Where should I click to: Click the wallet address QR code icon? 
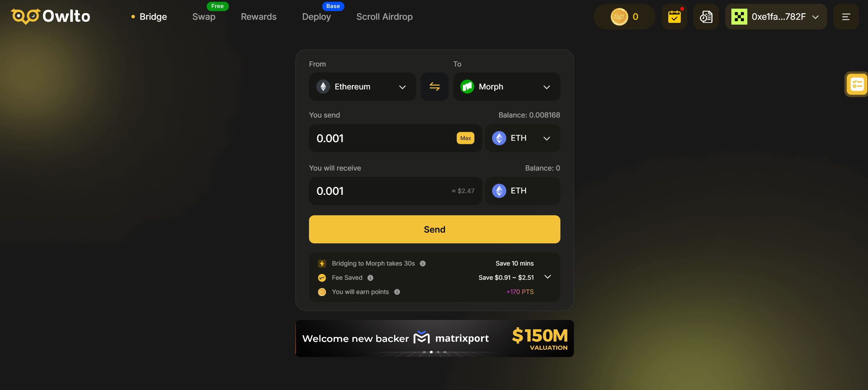[x=738, y=17]
